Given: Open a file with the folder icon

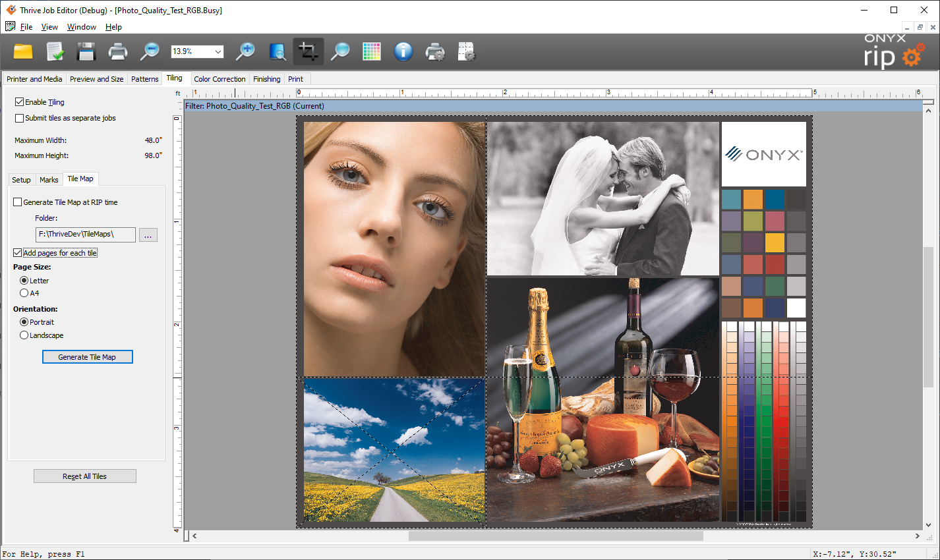Looking at the screenshot, I should click(x=23, y=51).
